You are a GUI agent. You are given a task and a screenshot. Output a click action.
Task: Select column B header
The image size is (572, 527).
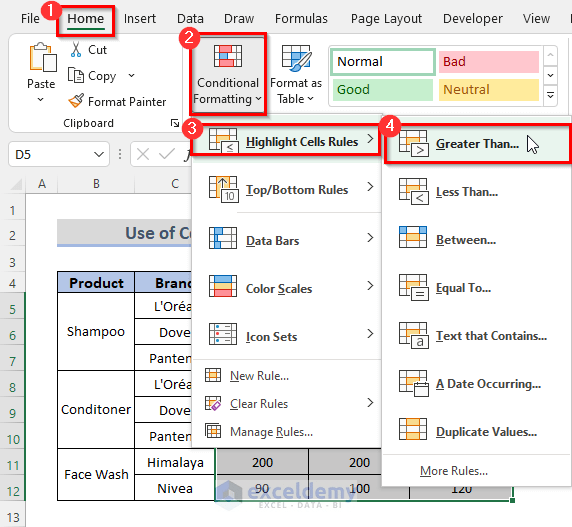(x=96, y=184)
